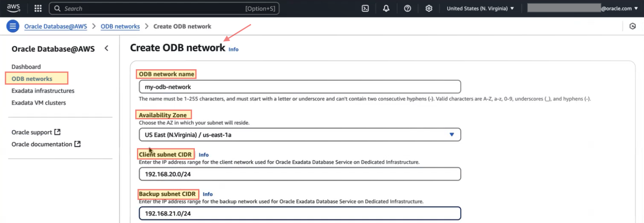644x223 pixels.
Task: Collapse the Oracle Database@AWS sidebar
Action: pyautogui.click(x=107, y=48)
